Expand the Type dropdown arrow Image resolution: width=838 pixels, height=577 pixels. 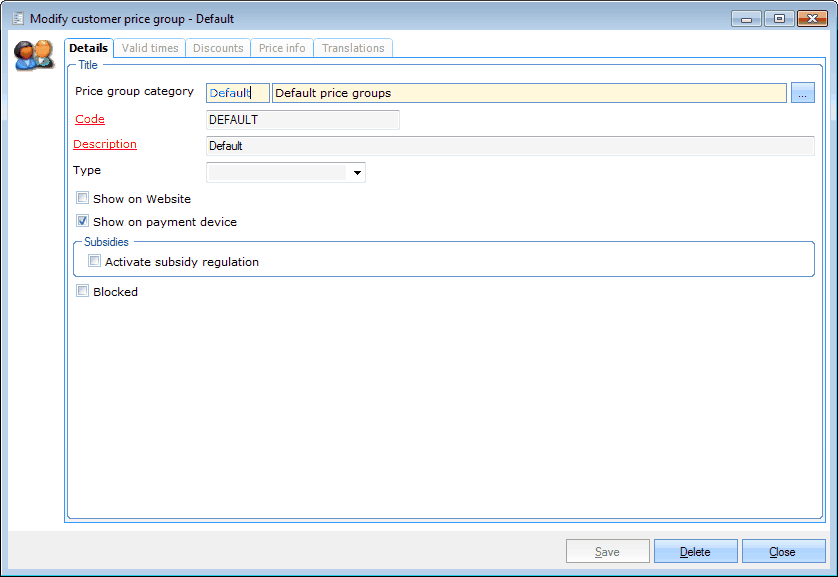point(357,173)
